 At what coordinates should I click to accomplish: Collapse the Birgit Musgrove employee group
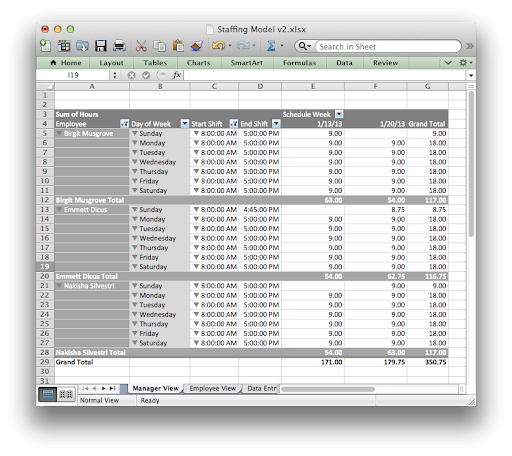tap(59, 134)
